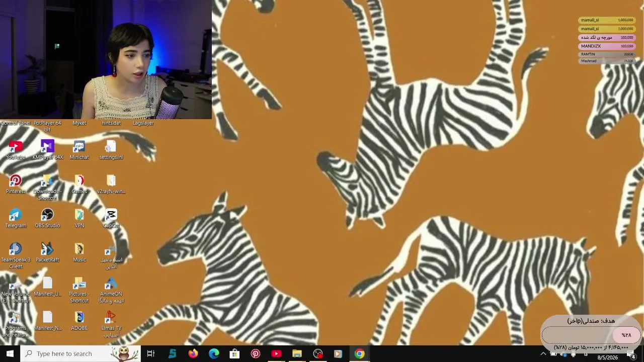Select the Manifest_N file on desktop
This screenshot has width=644, height=362.
point(47,321)
